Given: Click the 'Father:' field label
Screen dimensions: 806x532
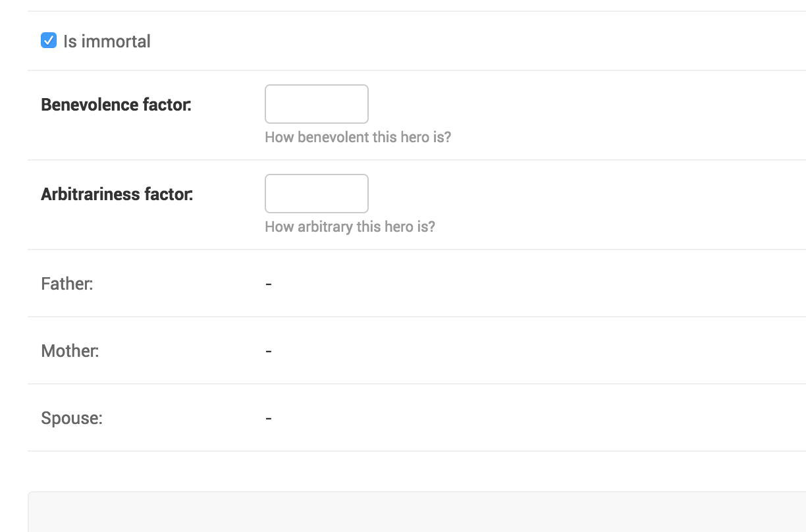Looking at the screenshot, I should pyautogui.click(x=67, y=284).
